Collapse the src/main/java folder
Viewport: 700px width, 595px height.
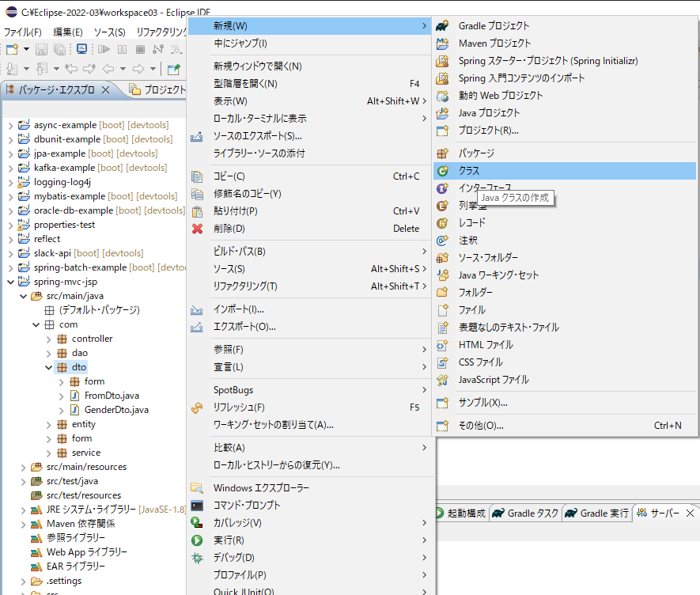23,296
